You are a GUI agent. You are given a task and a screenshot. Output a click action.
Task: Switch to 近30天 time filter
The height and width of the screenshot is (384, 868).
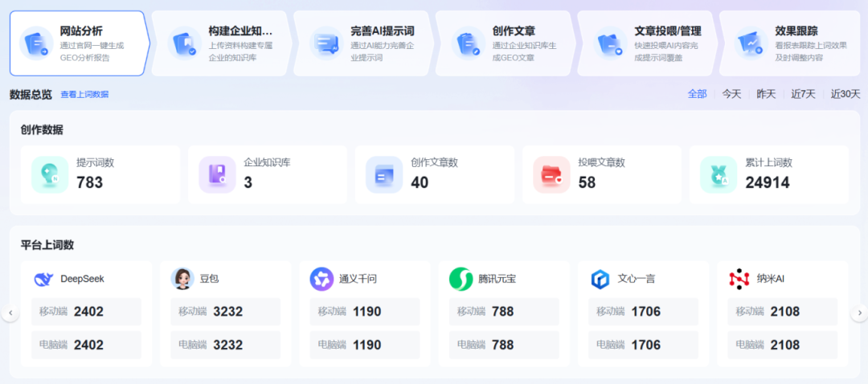pos(845,94)
